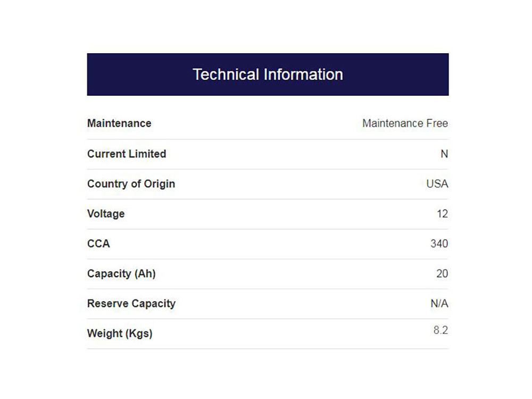The width and height of the screenshot is (532, 399).
Task: Click the Voltage value 12
Action: tap(442, 214)
